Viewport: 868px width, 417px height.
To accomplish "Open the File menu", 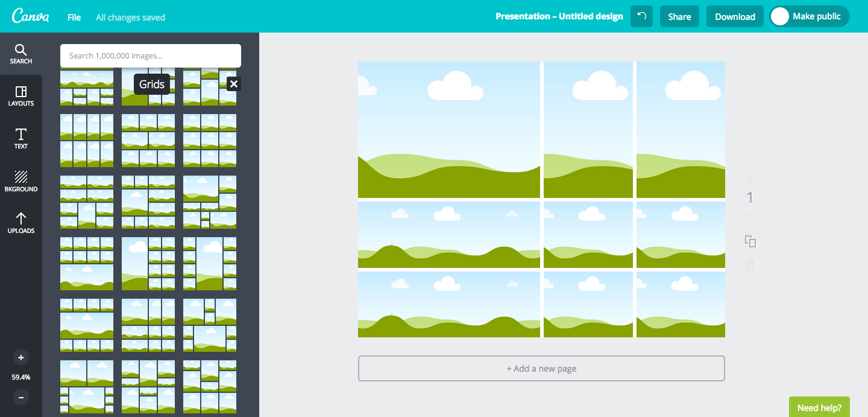I will tap(74, 18).
